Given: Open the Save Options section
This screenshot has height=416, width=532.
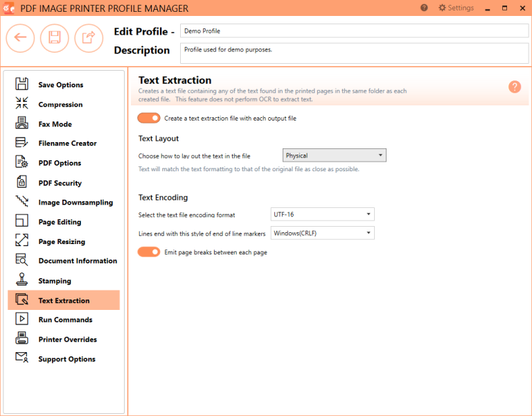Looking at the screenshot, I should [61, 85].
